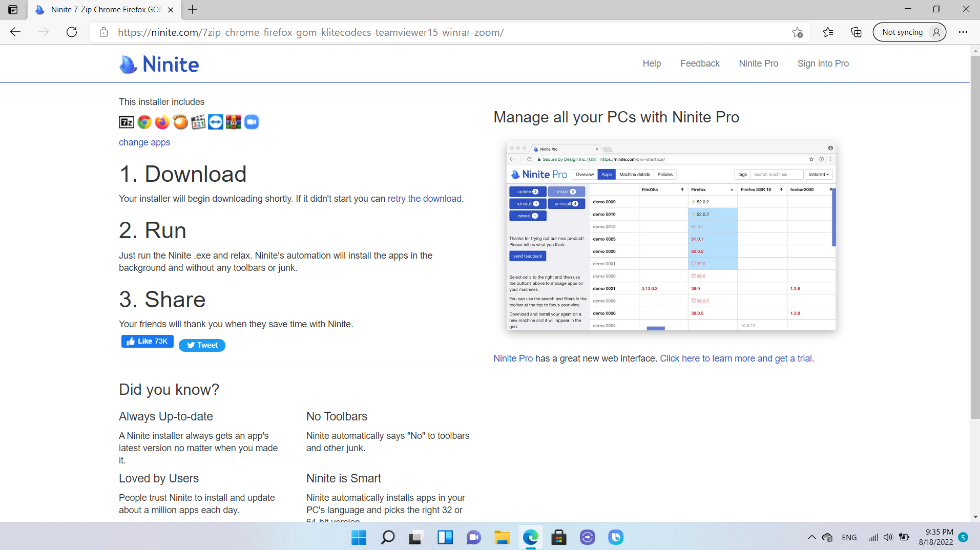Add this page to favorites

pyautogui.click(x=797, y=32)
